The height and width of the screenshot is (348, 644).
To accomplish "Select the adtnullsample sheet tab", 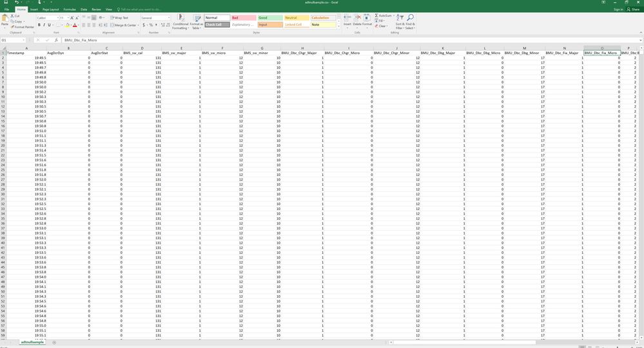I will pos(32,342).
